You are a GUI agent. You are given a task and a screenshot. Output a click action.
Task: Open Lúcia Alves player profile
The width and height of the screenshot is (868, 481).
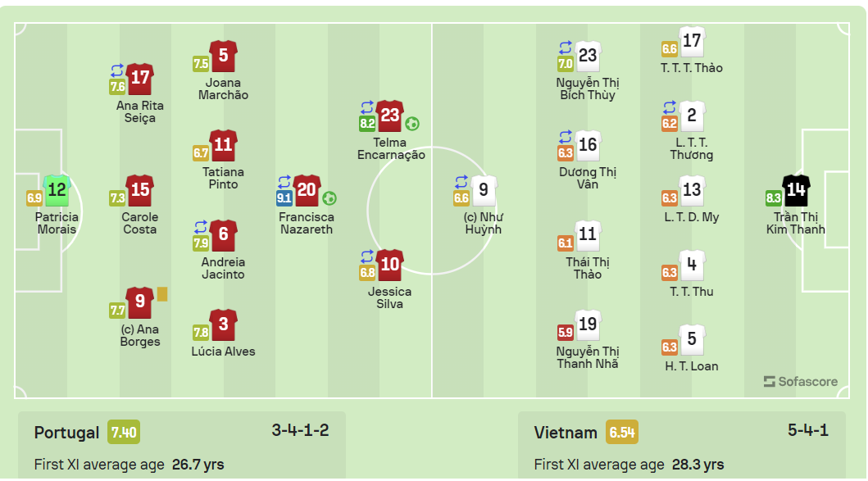pyautogui.click(x=223, y=352)
